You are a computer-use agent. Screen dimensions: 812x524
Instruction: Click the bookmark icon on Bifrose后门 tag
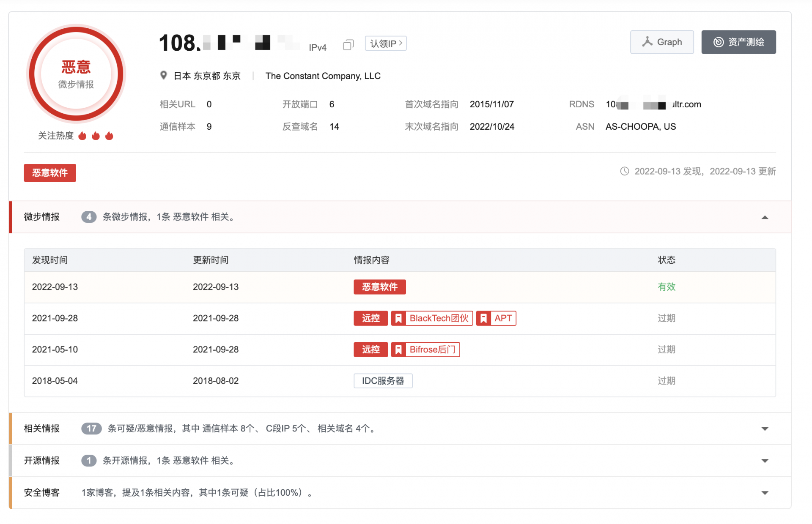coord(398,349)
